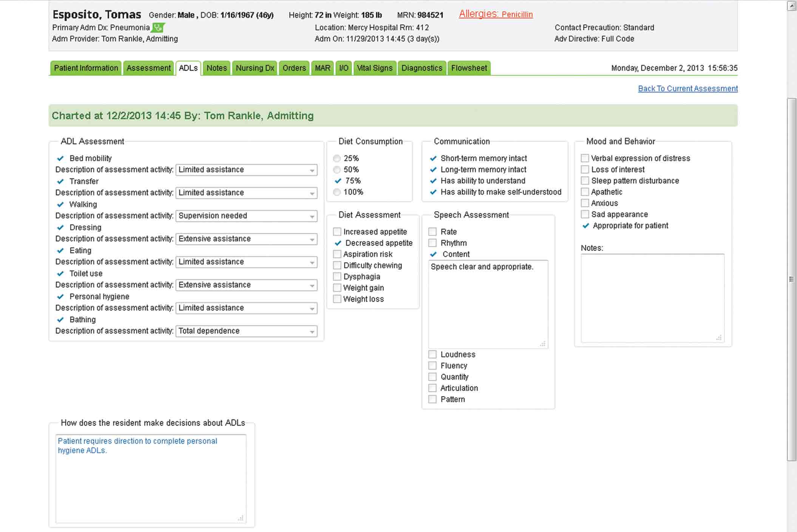
Task: Open the MAR tab
Action: (323, 68)
